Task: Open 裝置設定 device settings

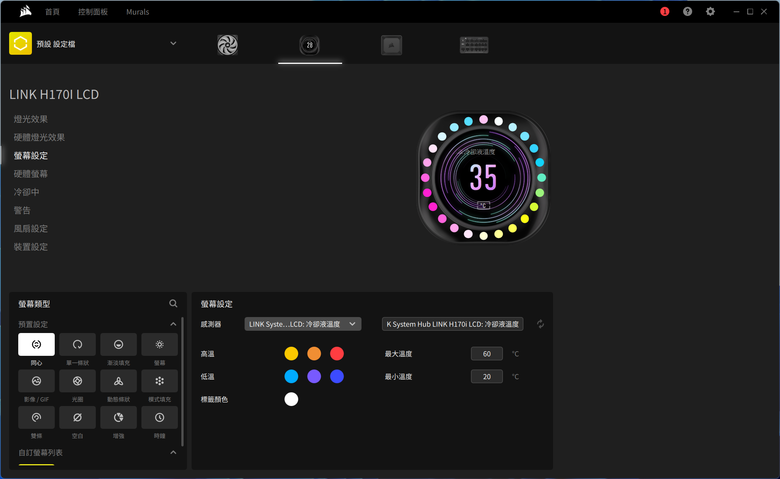Action: 31,247
